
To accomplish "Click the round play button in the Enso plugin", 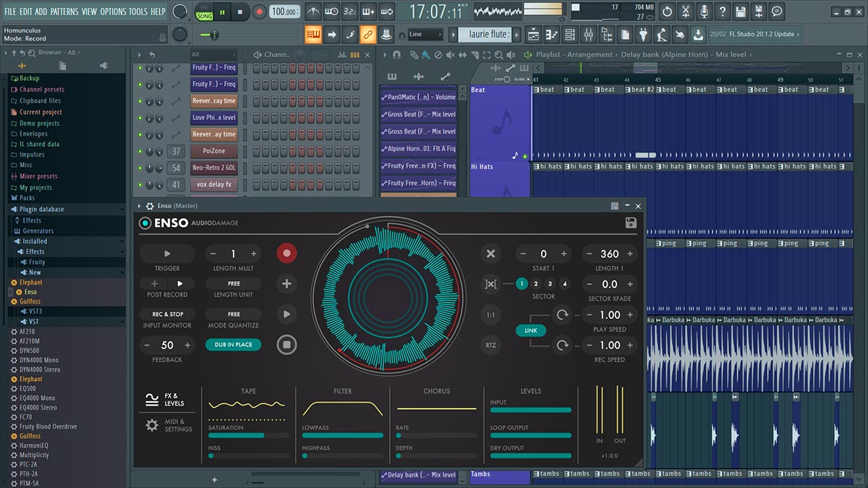I will pos(287,314).
